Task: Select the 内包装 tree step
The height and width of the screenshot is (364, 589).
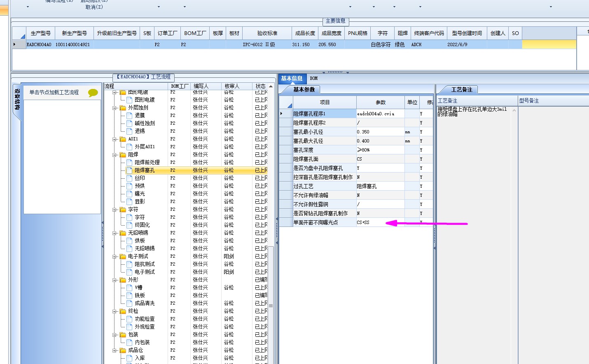Action: [x=142, y=343]
